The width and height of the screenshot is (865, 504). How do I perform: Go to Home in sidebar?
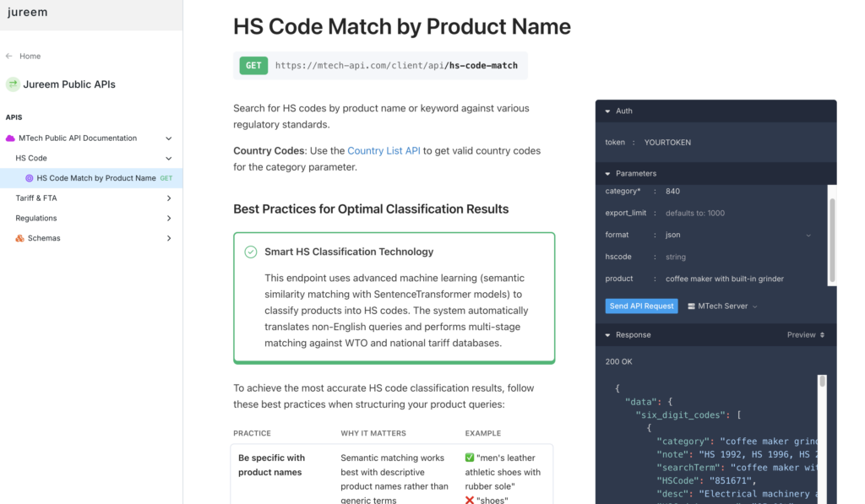point(30,57)
